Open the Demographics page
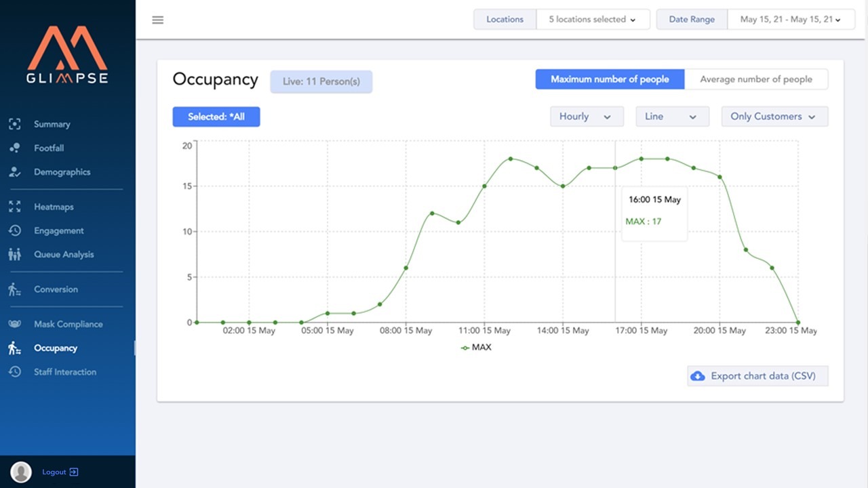 tap(62, 172)
